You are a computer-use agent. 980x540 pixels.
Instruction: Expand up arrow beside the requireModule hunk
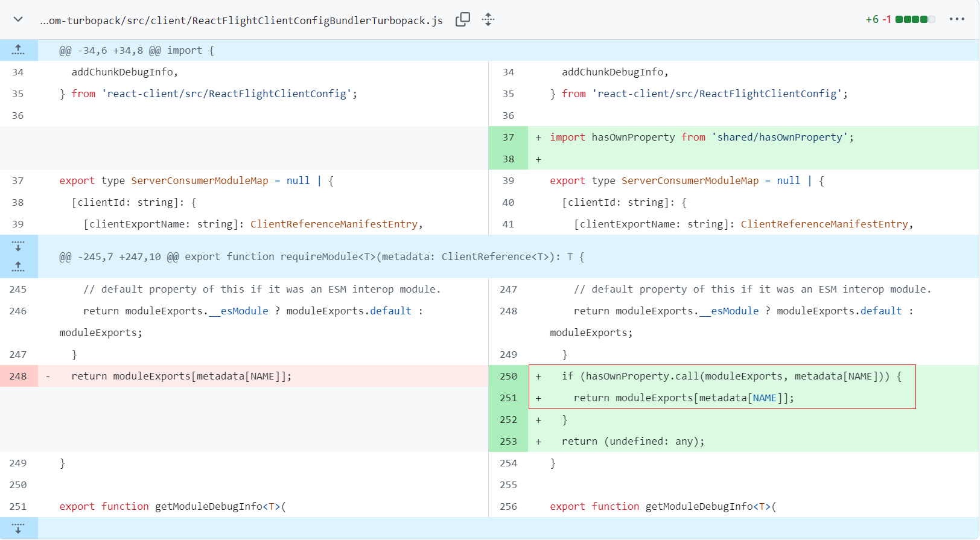(x=18, y=267)
